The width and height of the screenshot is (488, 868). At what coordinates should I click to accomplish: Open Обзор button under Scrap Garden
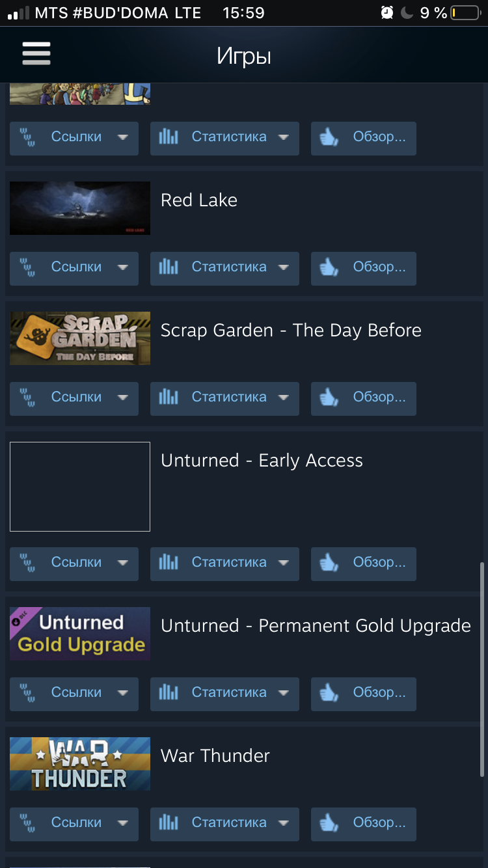pos(364,397)
